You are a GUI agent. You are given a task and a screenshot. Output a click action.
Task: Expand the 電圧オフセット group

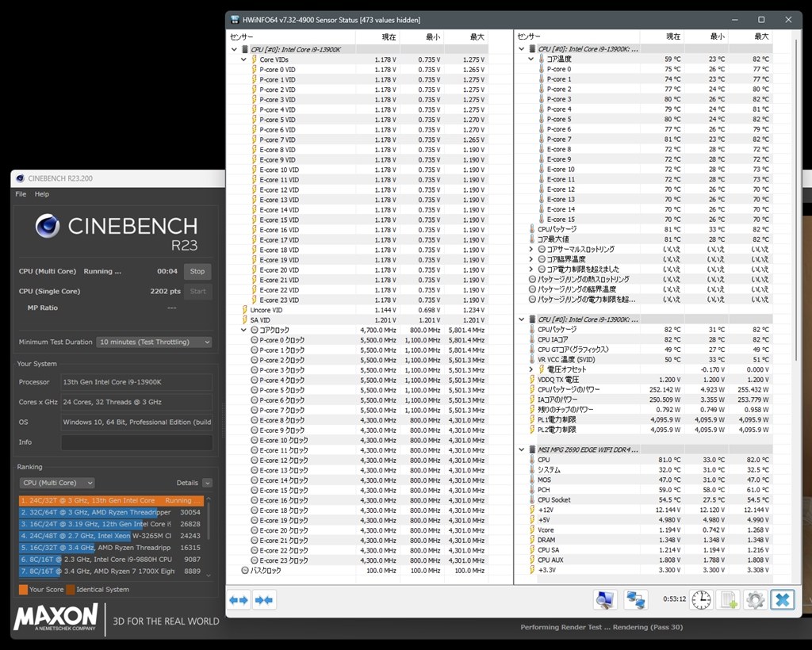click(x=530, y=369)
